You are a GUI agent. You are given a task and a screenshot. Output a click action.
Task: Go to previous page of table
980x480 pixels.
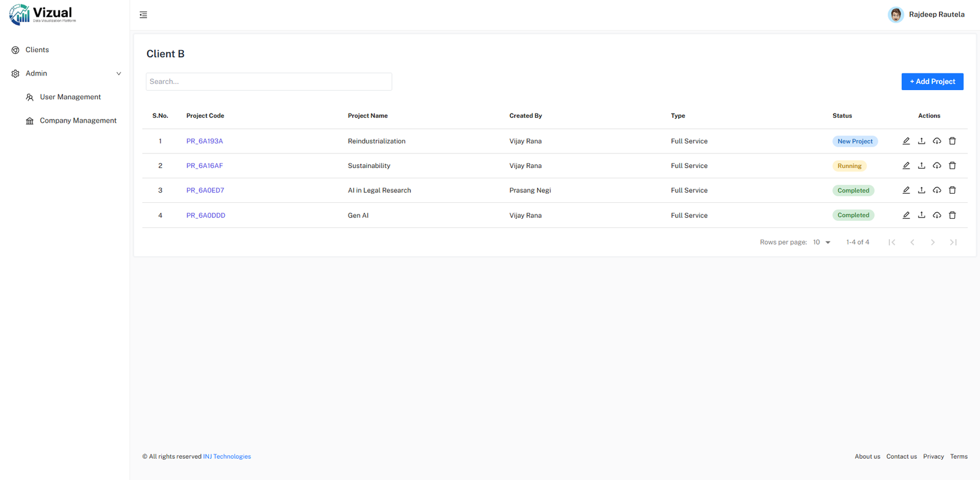coord(912,242)
